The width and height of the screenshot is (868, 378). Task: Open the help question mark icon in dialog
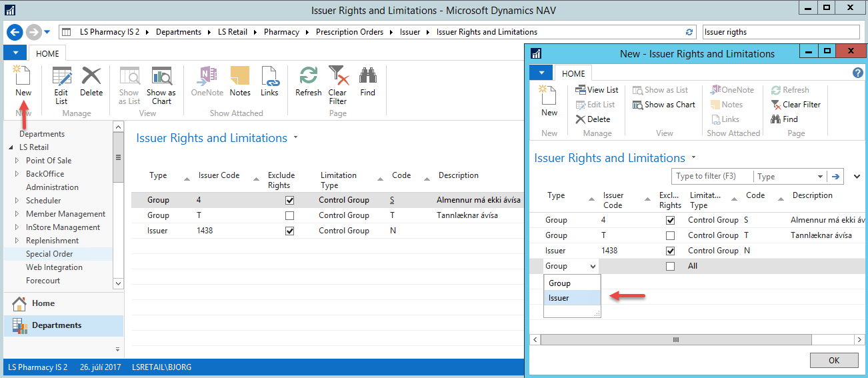(x=858, y=73)
